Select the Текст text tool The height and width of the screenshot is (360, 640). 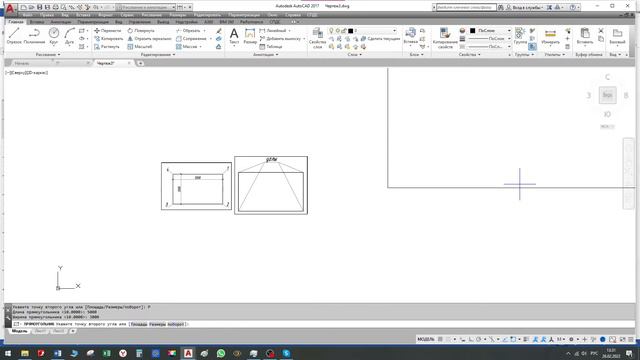pyautogui.click(x=234, y=36)
